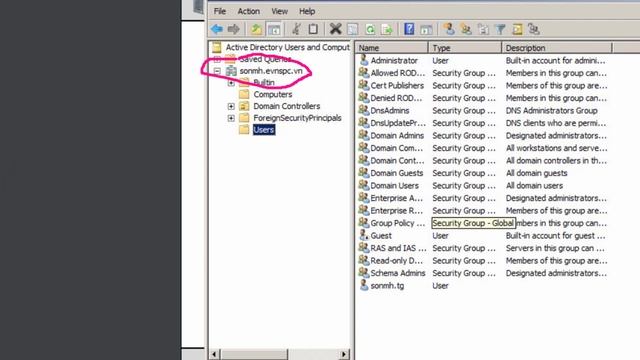Click the tree pane horizontal scrollbar thumb
The image size is (640, 360).
point(254,354)
